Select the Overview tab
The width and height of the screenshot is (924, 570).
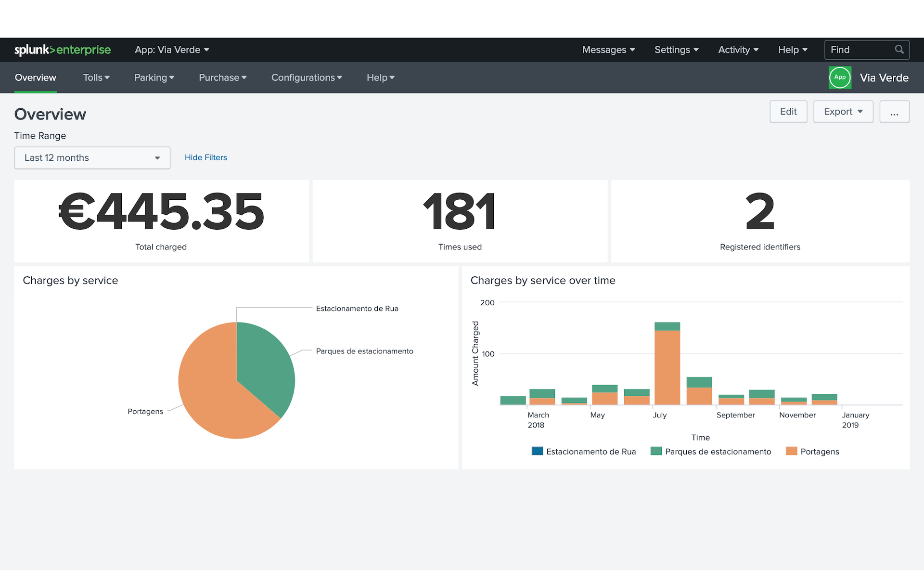click(35, 78)
